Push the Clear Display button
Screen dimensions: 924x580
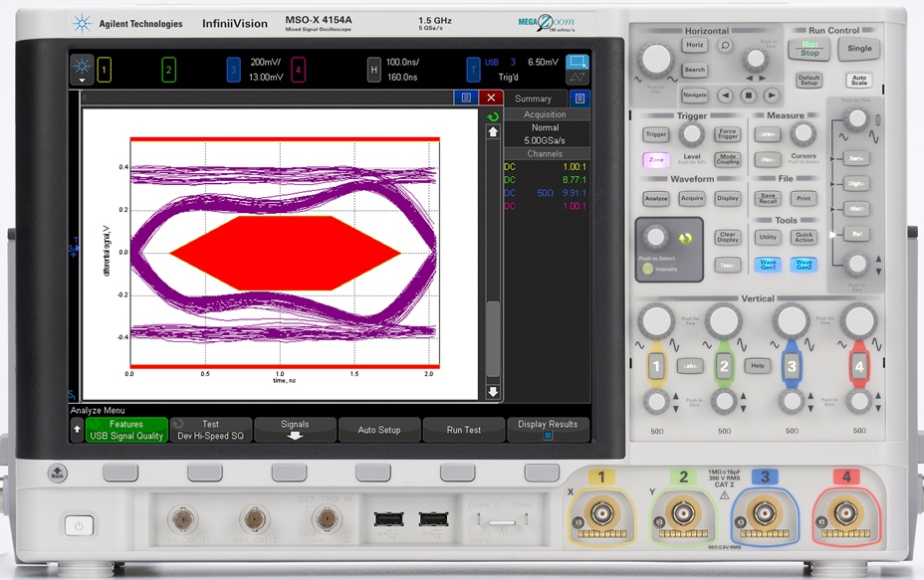coord(728,238)
